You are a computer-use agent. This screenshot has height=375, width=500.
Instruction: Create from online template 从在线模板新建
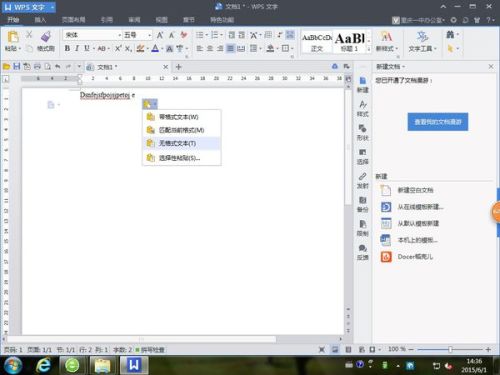point(420,207)
